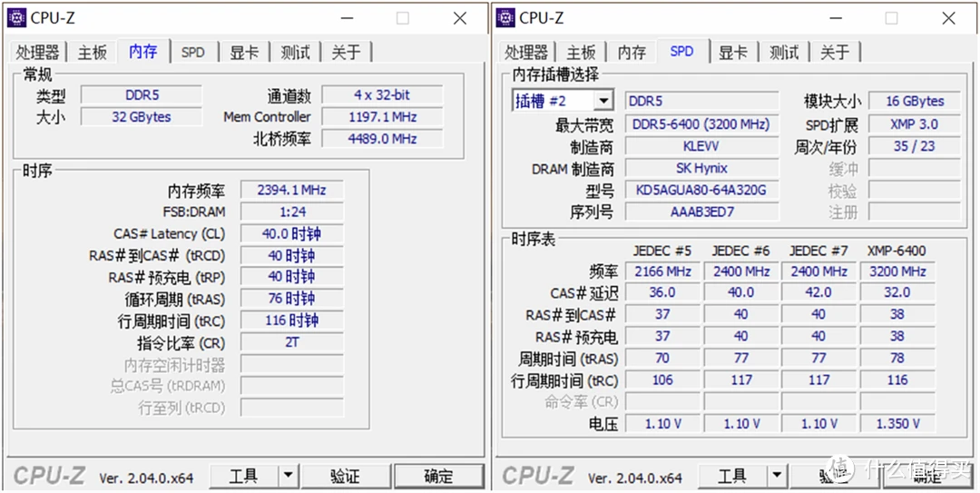Close the left CPU-Z window
Viewport: 980px width, 493px height.
point(460,18)
